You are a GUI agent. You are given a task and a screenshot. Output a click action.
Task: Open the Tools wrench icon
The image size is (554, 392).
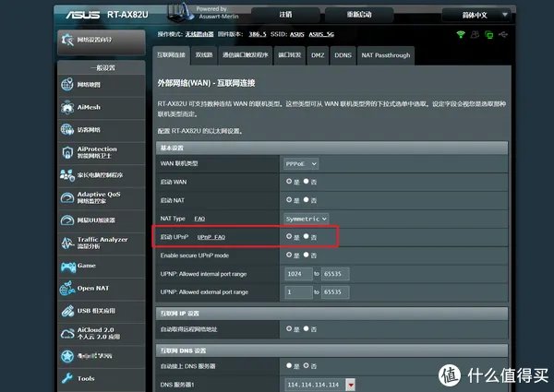point(67,378)
